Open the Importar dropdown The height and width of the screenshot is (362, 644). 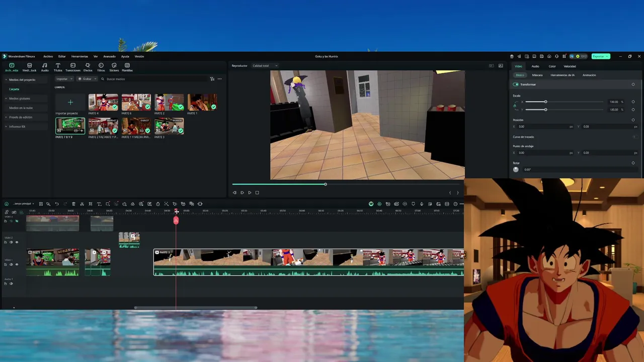64,79
